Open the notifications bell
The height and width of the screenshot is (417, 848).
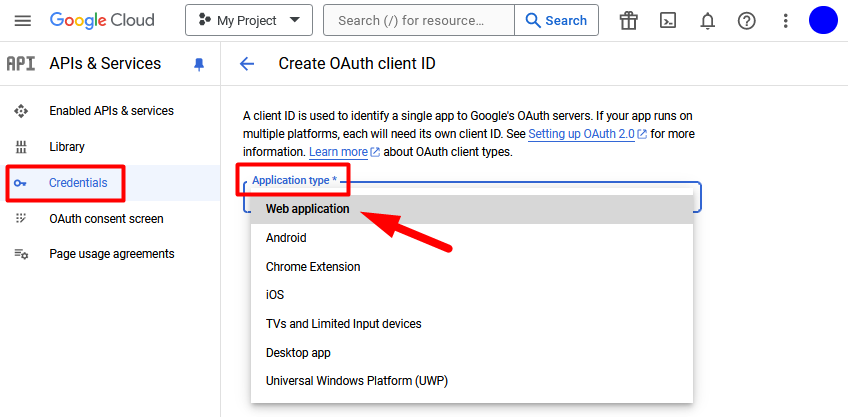point(707,21)
